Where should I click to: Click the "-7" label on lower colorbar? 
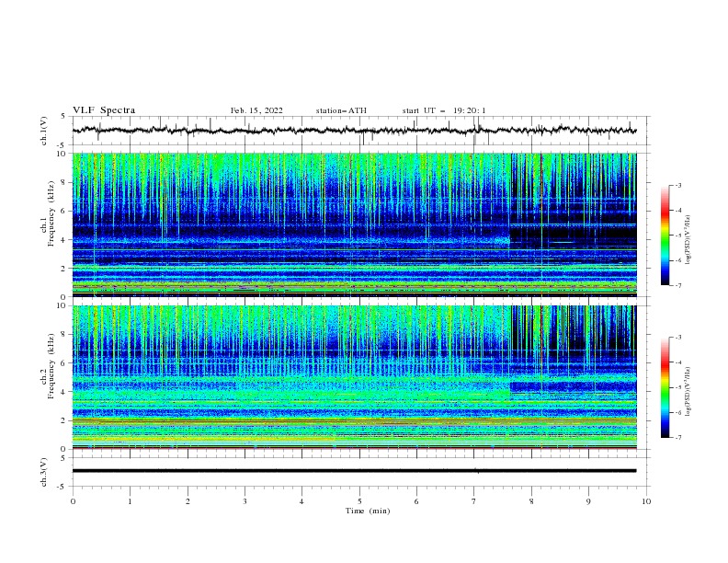click(677, 438)
